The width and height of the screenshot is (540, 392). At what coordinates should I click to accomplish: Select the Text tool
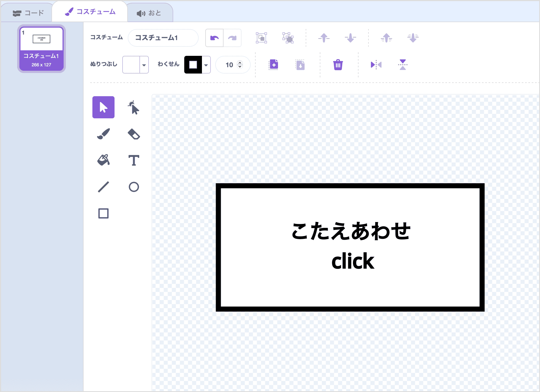coord(134,160)
